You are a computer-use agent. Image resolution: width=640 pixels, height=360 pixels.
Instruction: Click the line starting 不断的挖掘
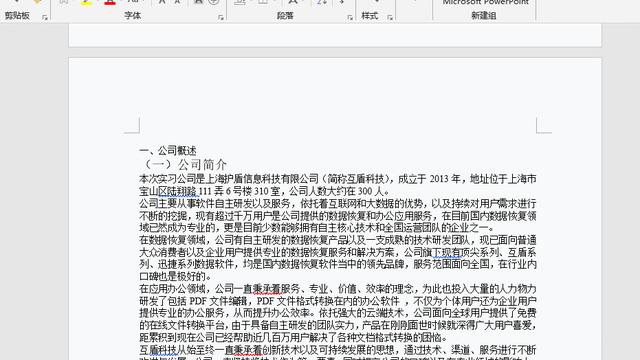[338, 216]
